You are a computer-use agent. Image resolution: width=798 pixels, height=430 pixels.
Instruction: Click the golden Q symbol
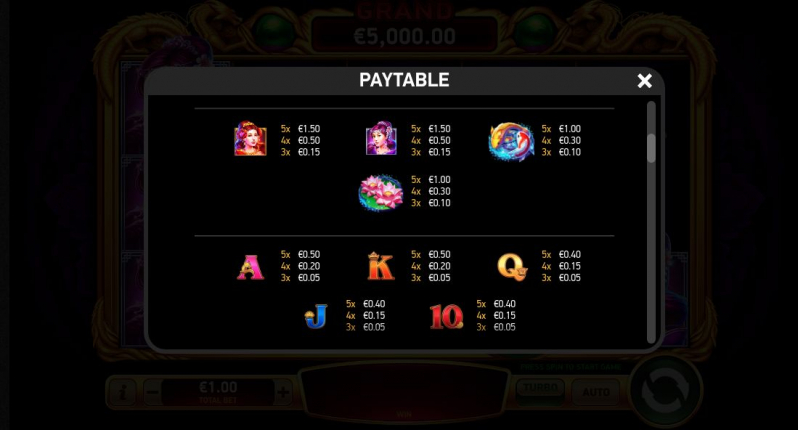512,267
